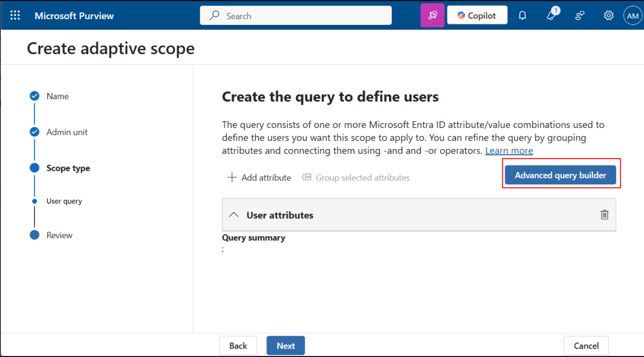Open the AM account avatar
Viewport: 644px width, 357px height.
point(633,16)
